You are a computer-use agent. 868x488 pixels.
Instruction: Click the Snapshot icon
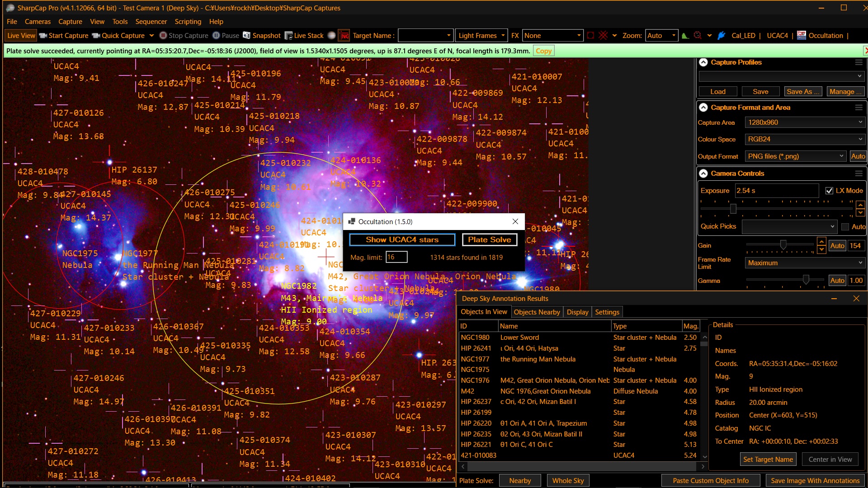coord(246,36)
